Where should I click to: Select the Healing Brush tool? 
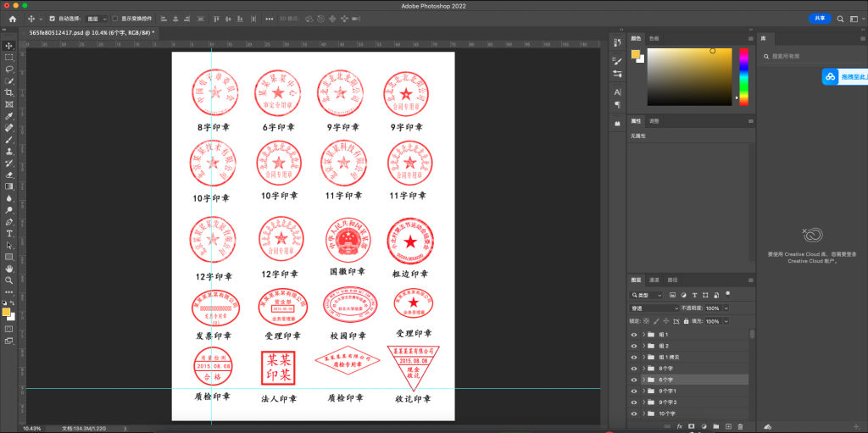tap(8, 127)
